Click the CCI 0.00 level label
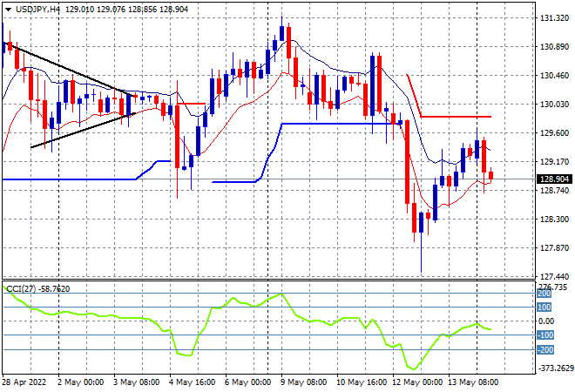 tap(546, 321)
